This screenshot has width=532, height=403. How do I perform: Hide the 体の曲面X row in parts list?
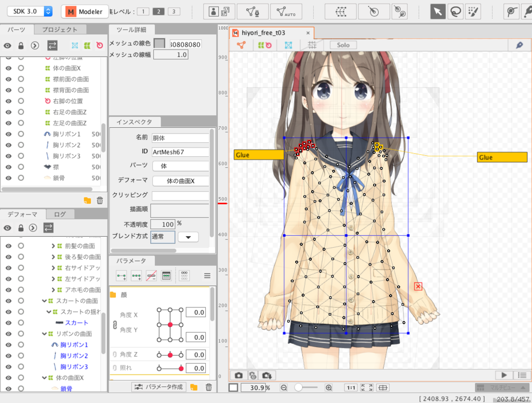pyautogui.click(x=8, y=68)
